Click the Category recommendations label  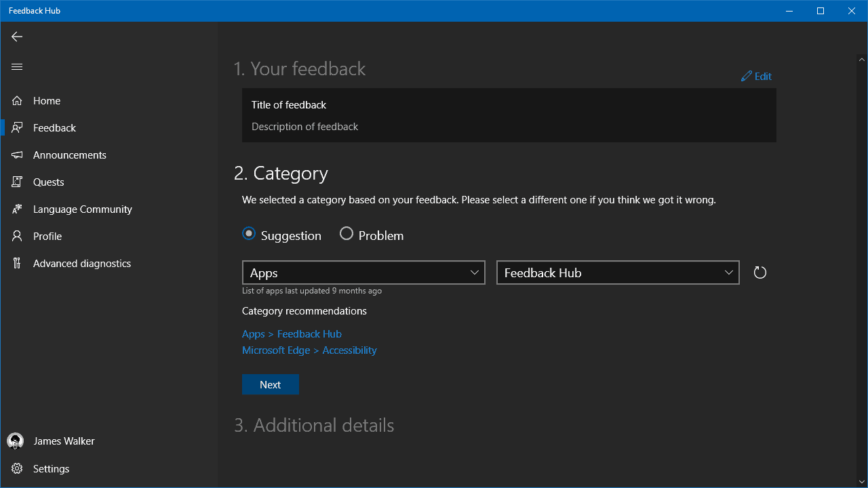tap(304, 311)
